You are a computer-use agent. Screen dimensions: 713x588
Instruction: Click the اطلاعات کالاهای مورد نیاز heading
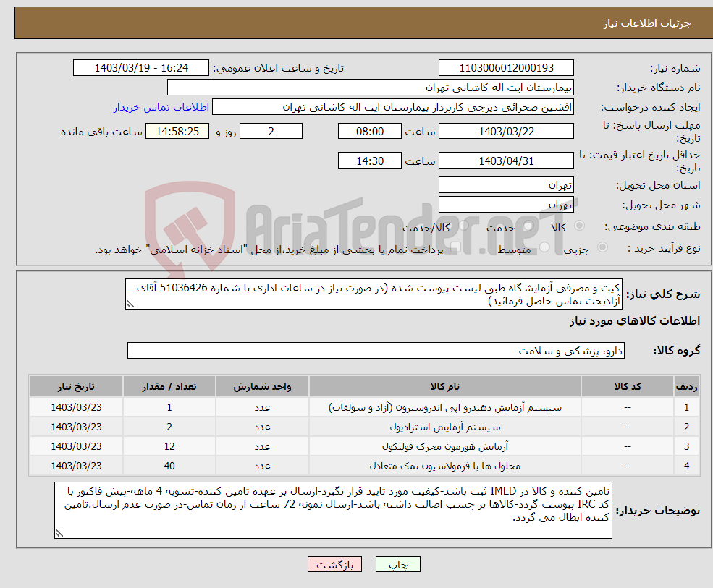(635, 321)
